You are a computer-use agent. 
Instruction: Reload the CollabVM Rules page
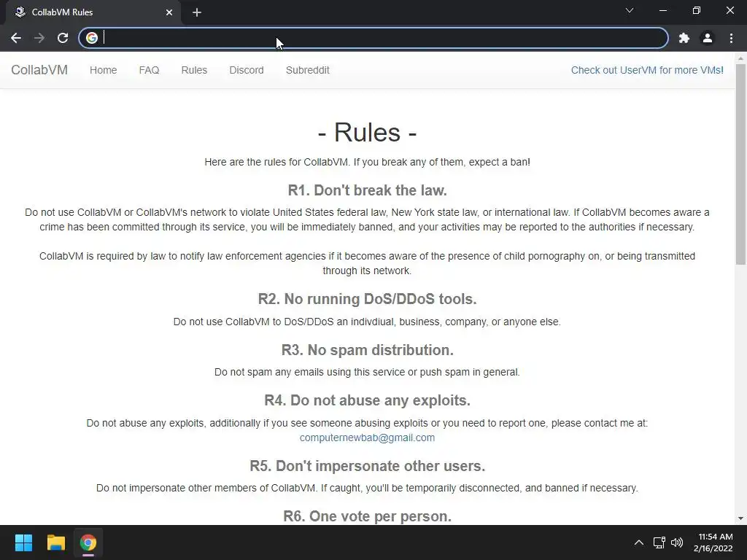pyautogui.click(x=63, y=38)
